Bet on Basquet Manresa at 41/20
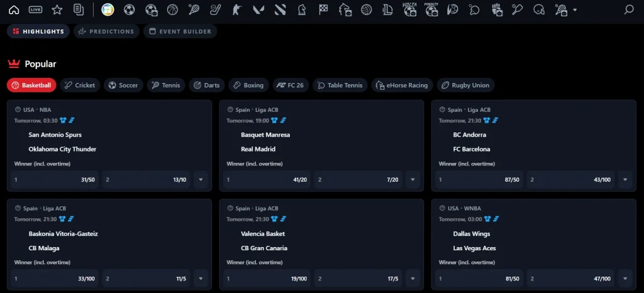 pos(267,180)
